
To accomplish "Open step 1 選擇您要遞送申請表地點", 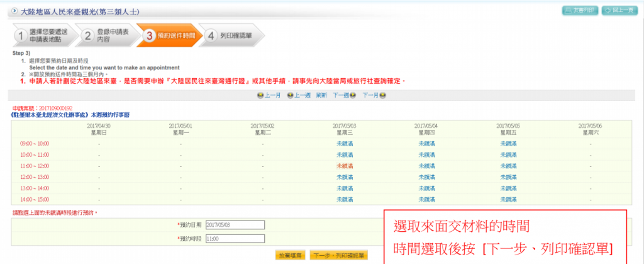I will (45, 35).
